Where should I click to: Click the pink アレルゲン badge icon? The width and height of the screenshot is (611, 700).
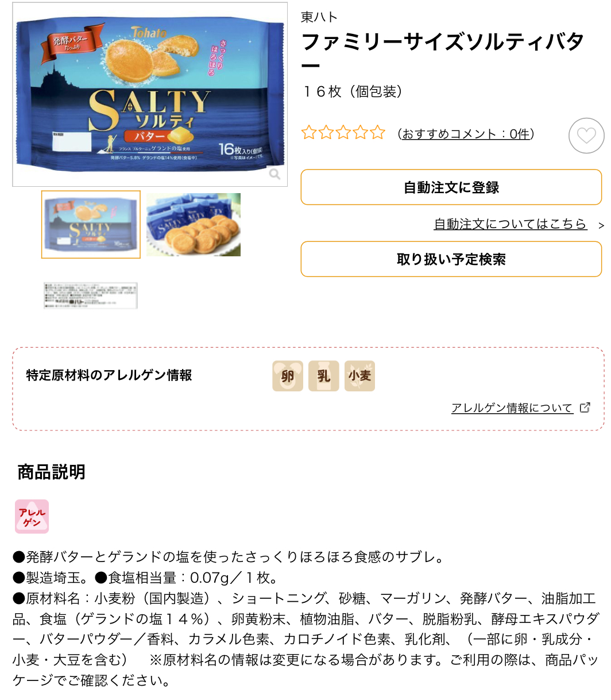click(x=32, y=516)
